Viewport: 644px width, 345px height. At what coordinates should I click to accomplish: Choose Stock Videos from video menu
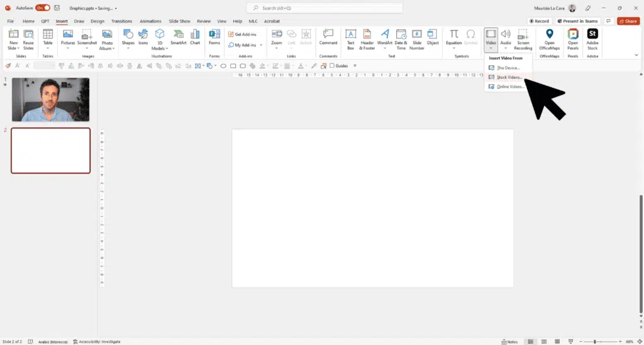tap(509, 77)
